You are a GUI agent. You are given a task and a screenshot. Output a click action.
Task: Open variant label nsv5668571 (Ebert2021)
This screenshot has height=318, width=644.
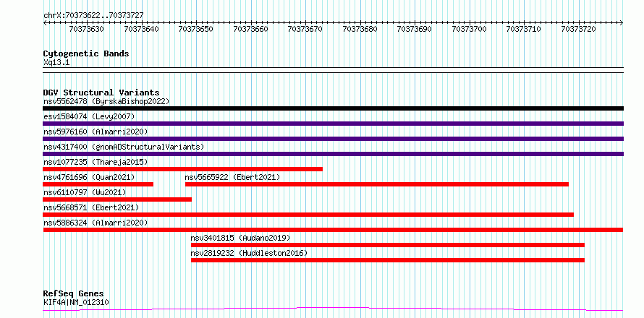click(91, 207)
